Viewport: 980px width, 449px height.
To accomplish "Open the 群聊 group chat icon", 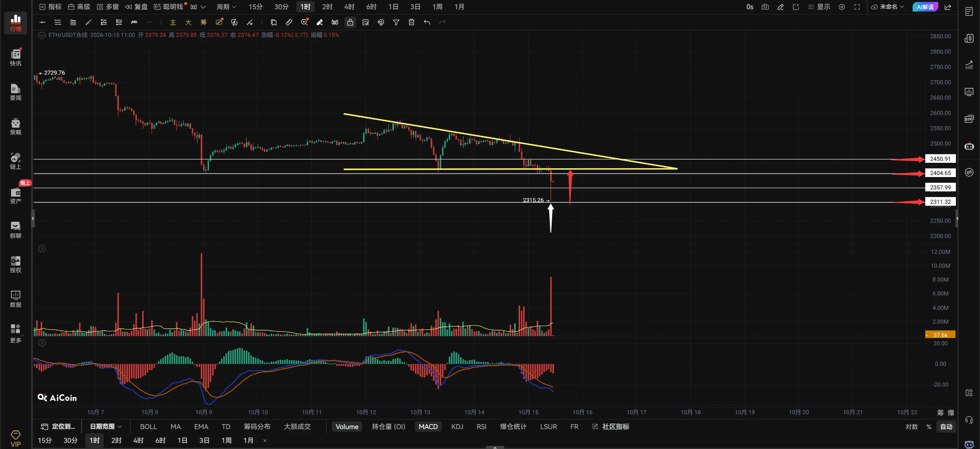I will [15, 230].
